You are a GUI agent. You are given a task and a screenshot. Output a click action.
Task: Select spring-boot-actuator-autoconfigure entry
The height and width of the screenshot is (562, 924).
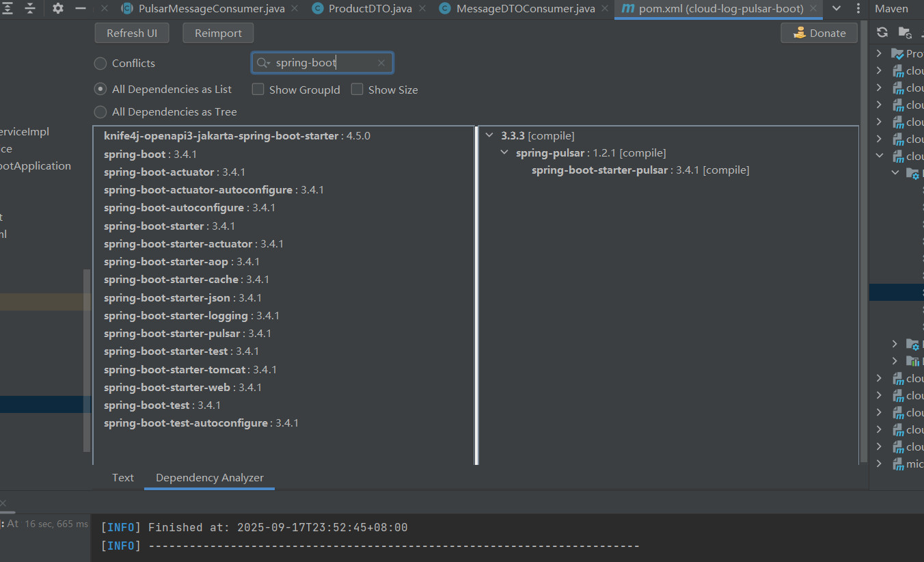pyautogui.click(x=214, y=190)
